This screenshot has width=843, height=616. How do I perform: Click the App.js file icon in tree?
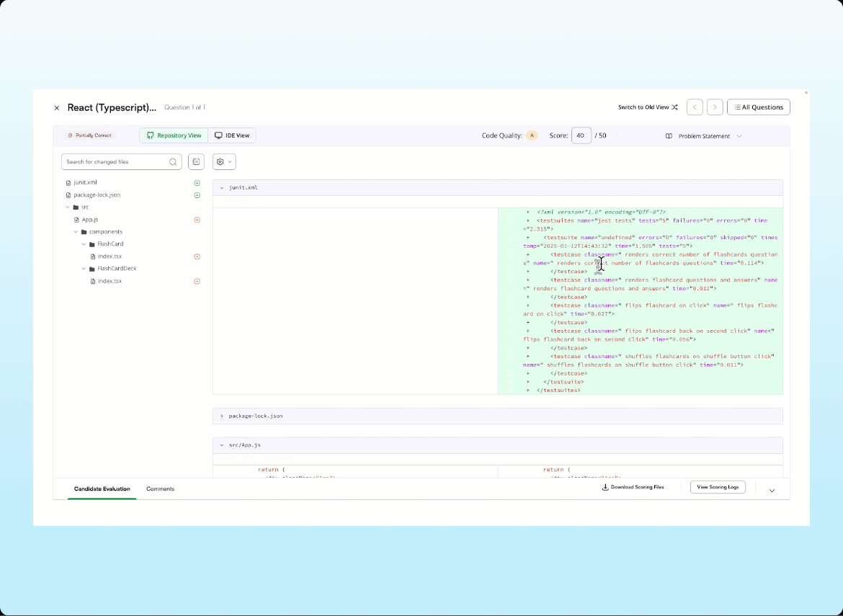(77, 220)
